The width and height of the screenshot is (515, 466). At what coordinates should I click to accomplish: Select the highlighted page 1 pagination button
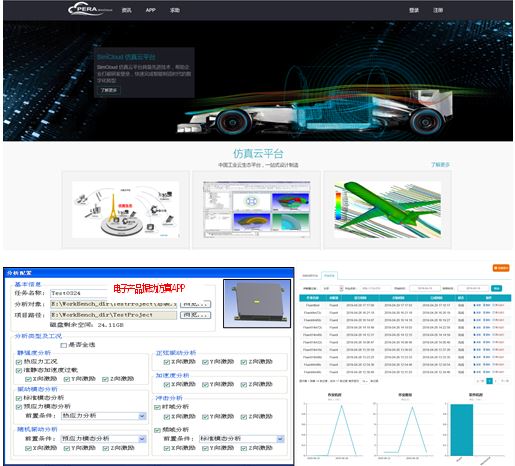click(x=489, y=381)
